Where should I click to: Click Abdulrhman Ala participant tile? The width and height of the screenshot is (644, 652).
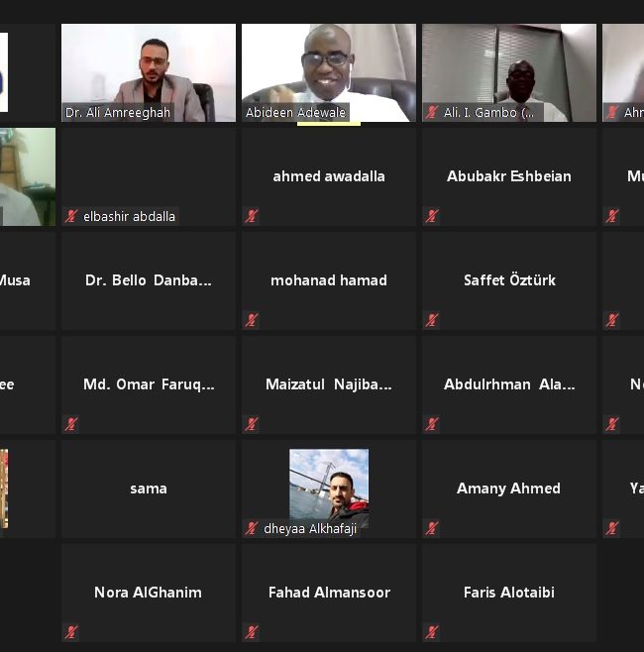509,384
